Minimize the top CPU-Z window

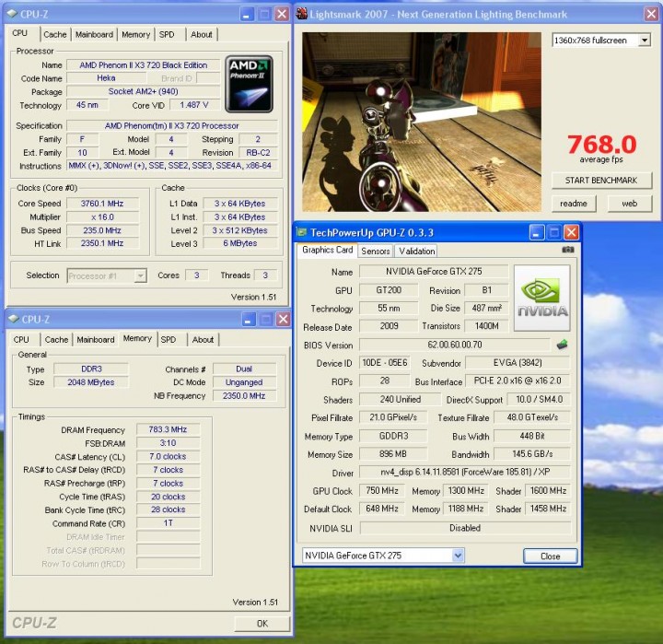click(x=247, y=15)
